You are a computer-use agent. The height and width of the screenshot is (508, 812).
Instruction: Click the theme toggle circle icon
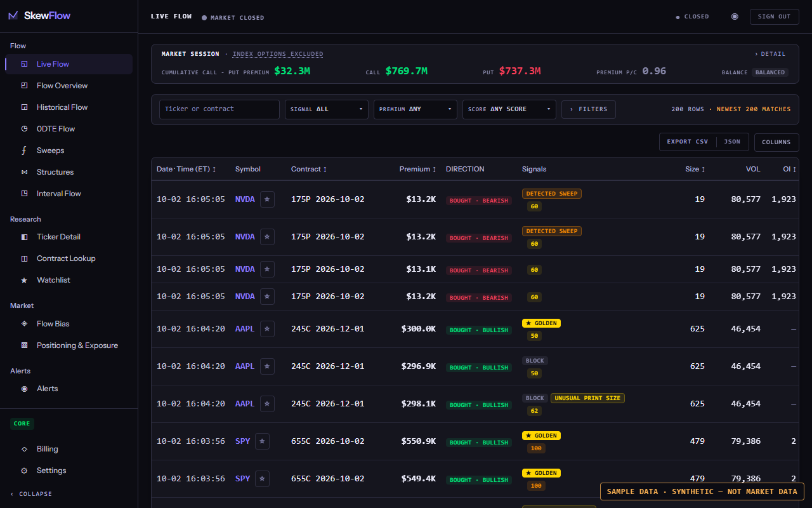click(735, 17)
